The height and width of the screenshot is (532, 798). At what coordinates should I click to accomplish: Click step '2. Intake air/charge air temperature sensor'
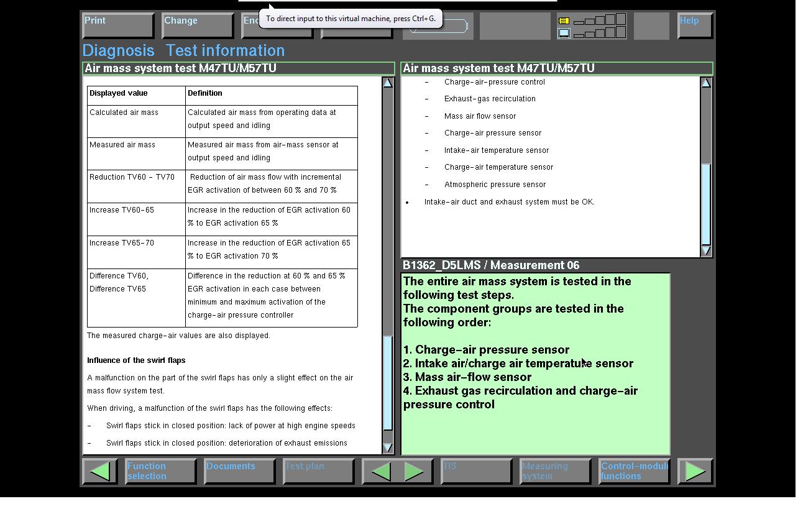518,364
